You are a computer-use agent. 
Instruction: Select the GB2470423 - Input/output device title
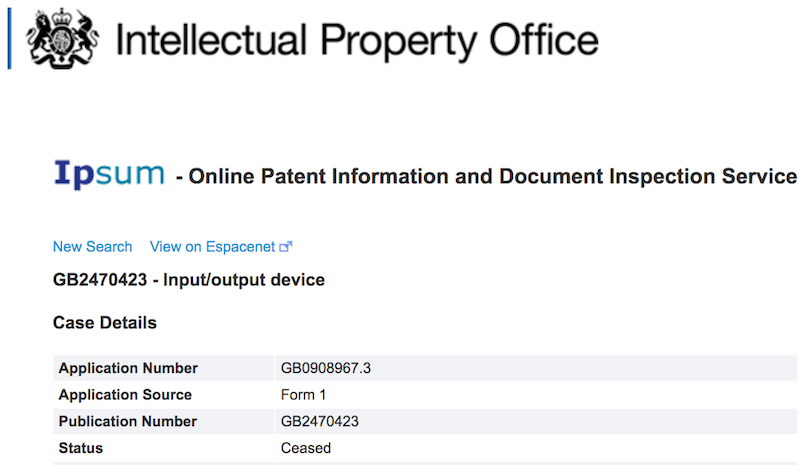(x=189, y=280)
